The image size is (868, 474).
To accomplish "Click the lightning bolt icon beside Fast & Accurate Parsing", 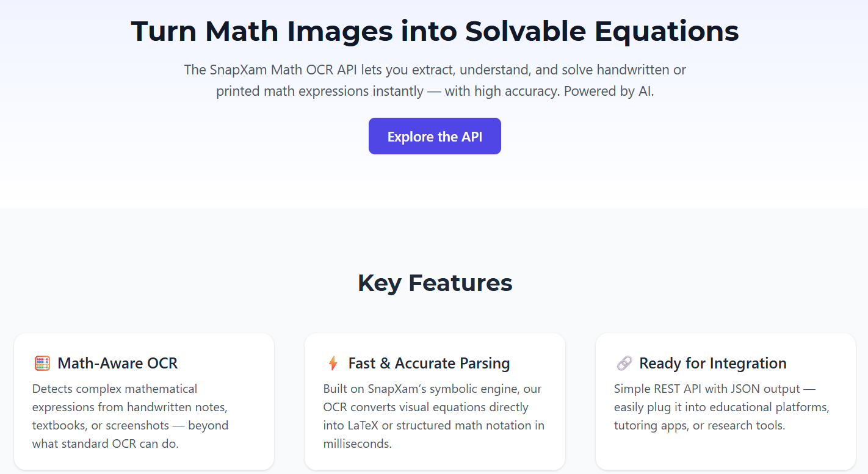I will [x=333, y=362].
